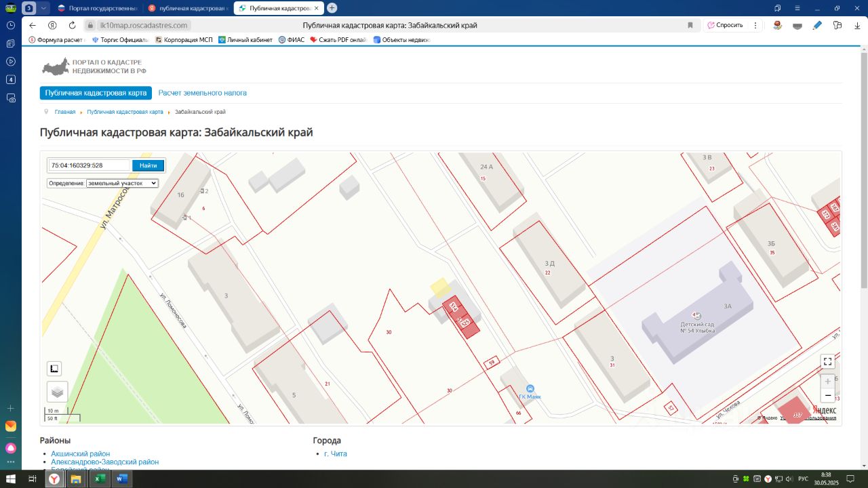Screen dimensions: 868x488
Task: Open Alisa assistant in the sidebar
Action: coord(10,448)
